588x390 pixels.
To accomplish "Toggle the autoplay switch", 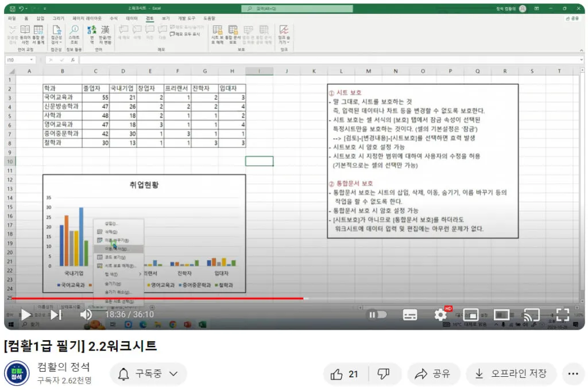I will (x=377, y=315).
